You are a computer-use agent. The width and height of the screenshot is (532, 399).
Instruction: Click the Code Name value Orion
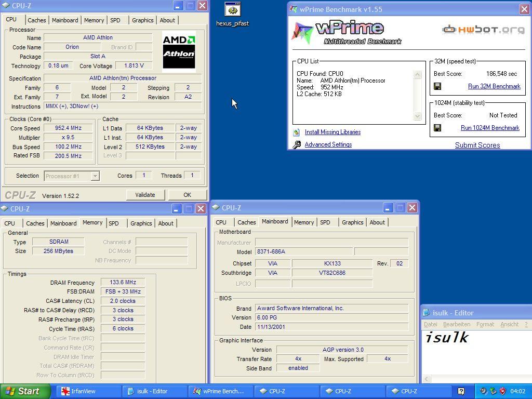pyautogui.click(x=72, y=47)
